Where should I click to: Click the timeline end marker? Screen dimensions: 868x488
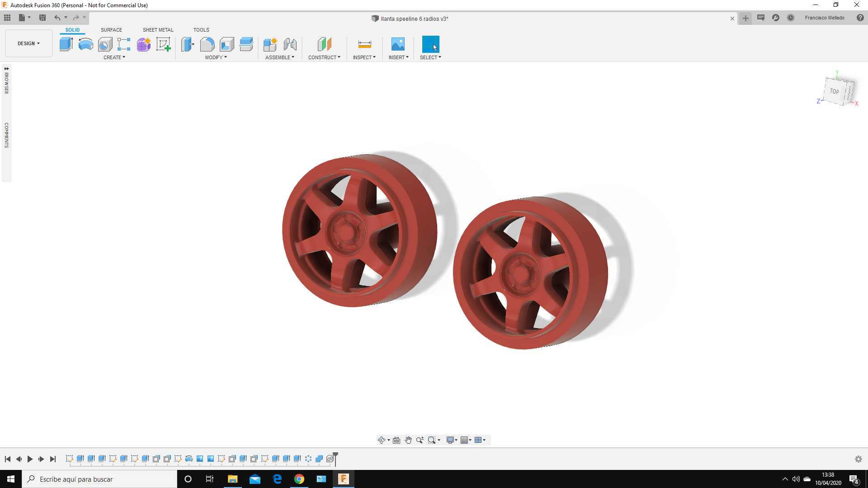point(335,459)
